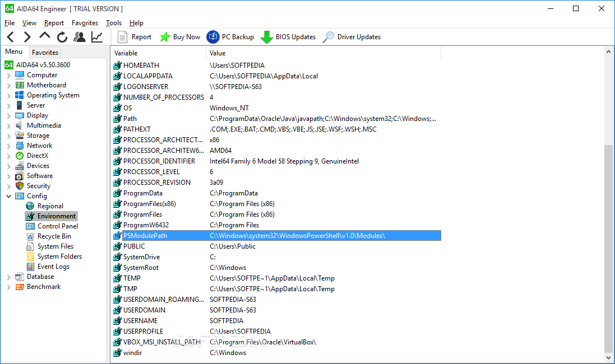Expand the Network tree node

[8, 146]
